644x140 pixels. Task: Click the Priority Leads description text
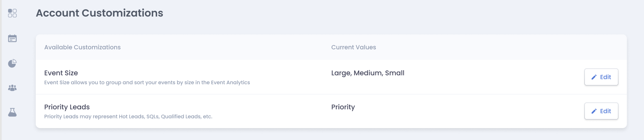click(x=128, y=117)
